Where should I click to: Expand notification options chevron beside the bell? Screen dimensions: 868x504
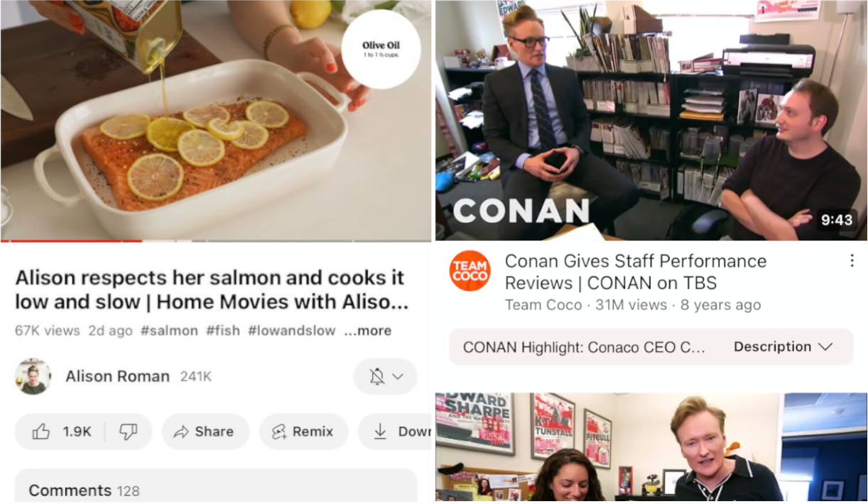tap(398, 376)
